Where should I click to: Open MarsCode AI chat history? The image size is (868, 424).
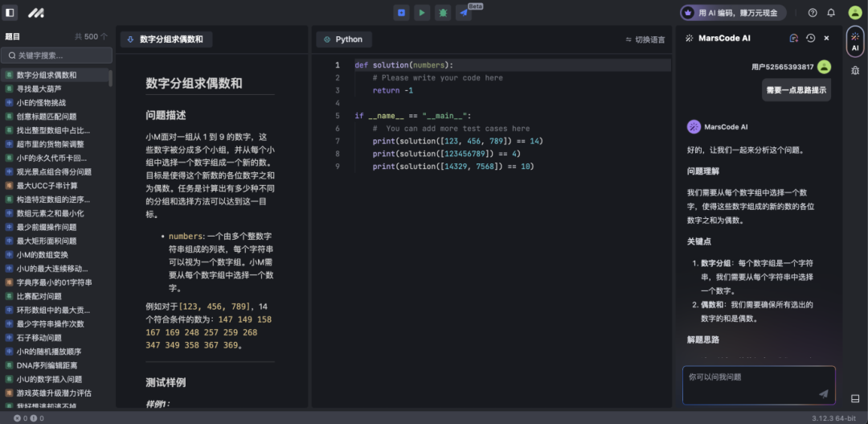click(x=810, y=39)
